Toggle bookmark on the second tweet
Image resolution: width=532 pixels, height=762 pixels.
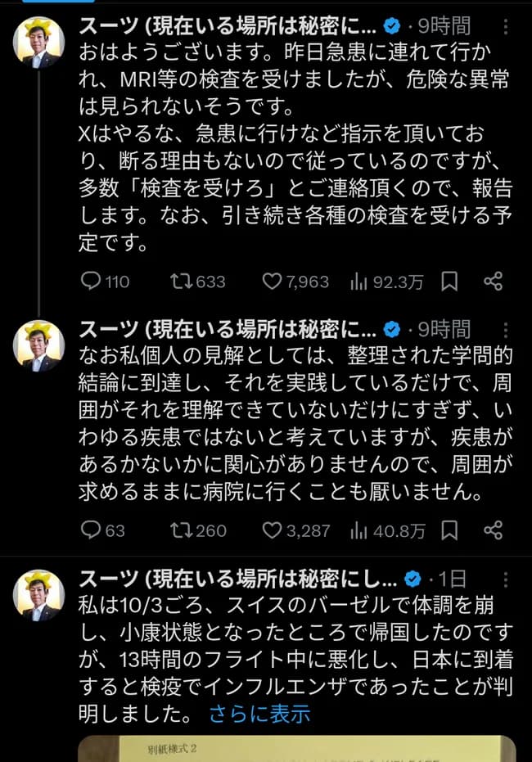449,530
